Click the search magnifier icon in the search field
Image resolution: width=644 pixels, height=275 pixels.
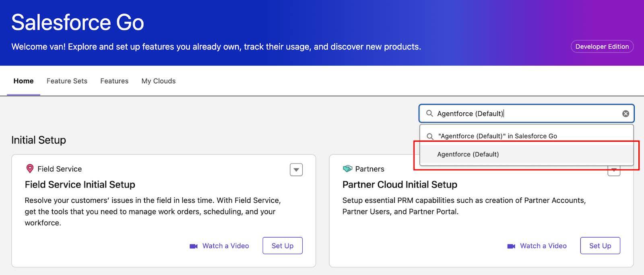click(x=429, y=114)
